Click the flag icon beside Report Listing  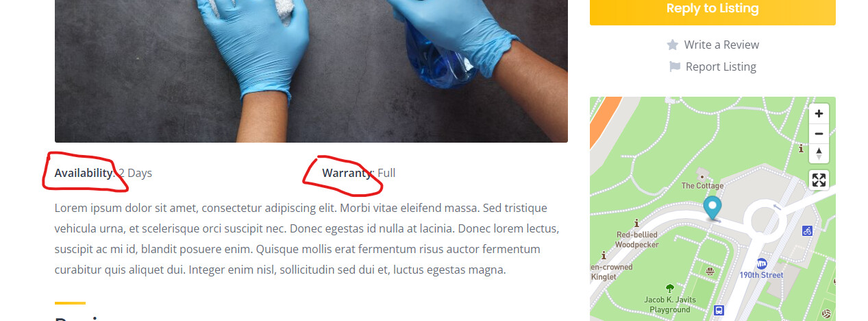675,67
